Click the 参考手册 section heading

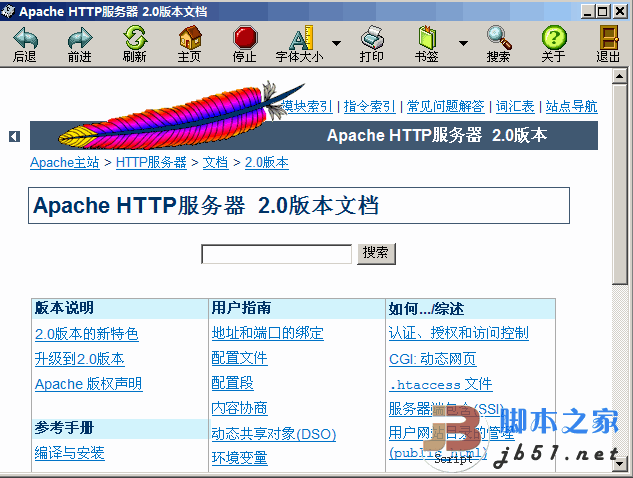click(x=64, y=428)
